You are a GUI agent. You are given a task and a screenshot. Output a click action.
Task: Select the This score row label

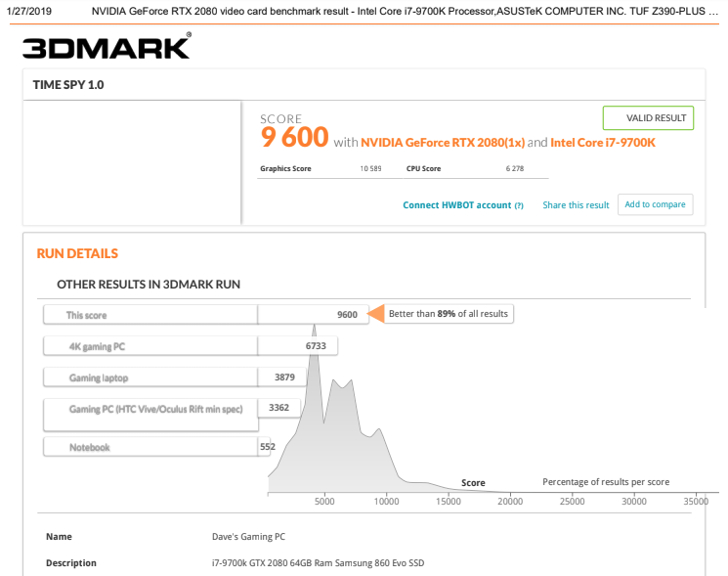[x=87, y=315]
